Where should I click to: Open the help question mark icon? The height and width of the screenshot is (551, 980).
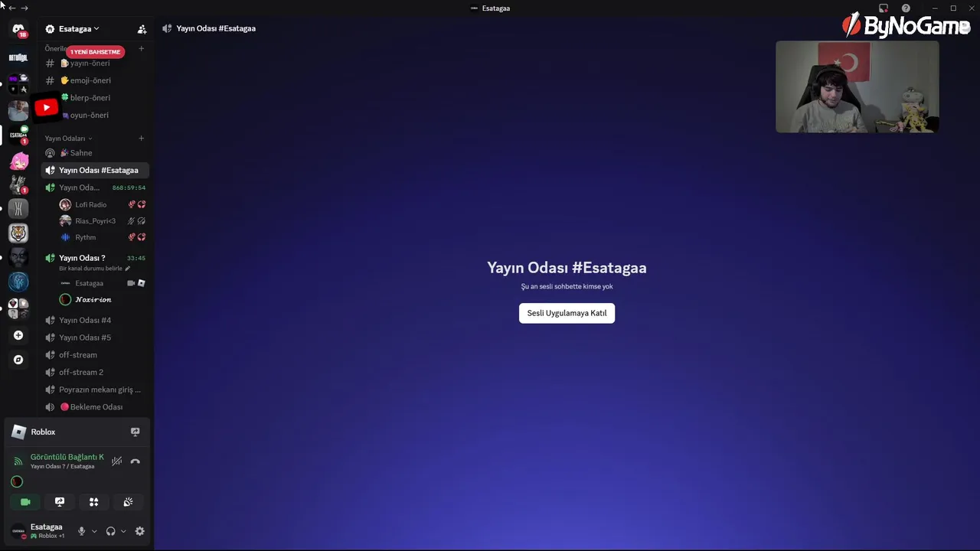pyautogui.click(x=906, y=8)
